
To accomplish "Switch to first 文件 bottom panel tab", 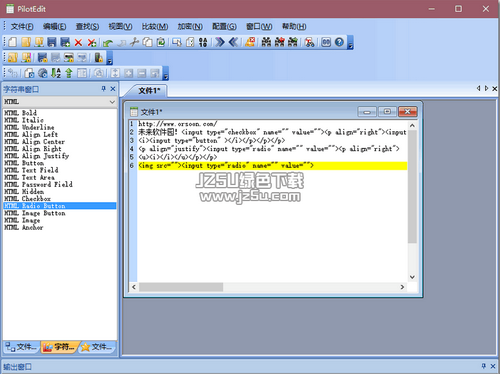I will (22, 347).
